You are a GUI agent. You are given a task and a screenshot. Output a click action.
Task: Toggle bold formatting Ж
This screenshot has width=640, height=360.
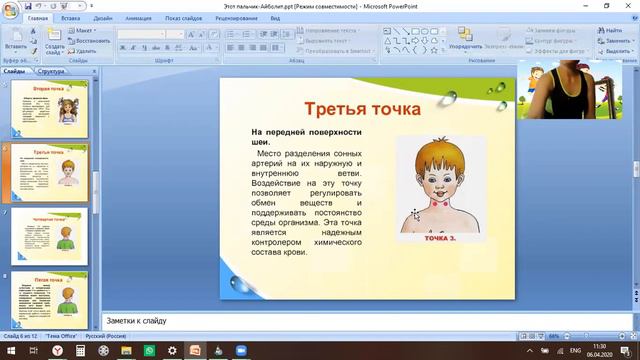[x=122, y=48]
